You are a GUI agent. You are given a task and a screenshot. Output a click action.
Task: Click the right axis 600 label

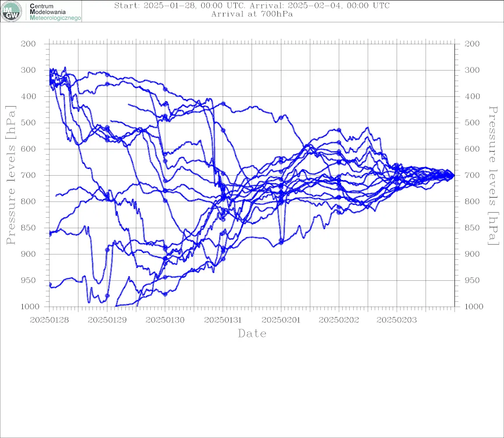(x=472, y=149)
